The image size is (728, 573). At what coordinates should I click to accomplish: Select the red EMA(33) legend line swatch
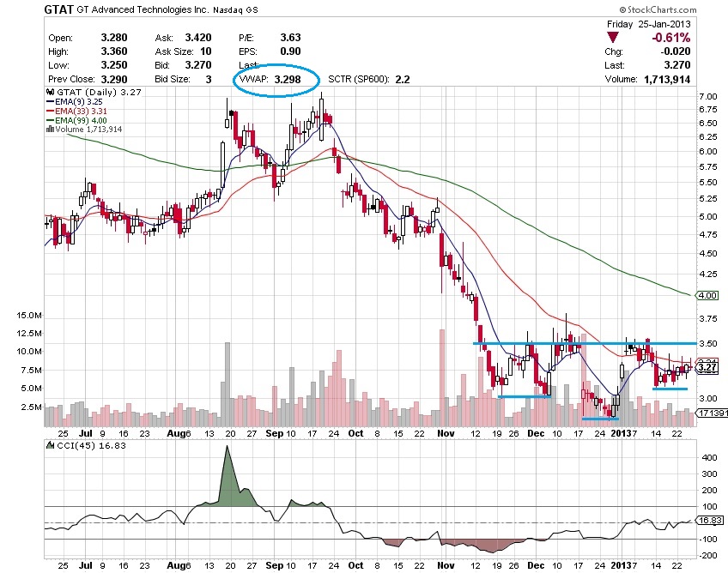click(50, 111)
